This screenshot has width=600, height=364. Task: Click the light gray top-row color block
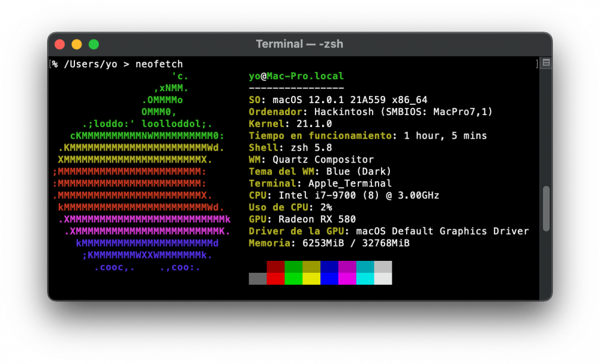(x=383, y=267)
